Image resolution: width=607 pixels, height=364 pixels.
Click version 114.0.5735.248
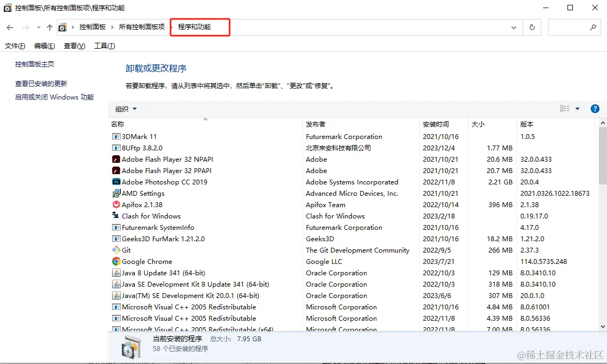(x=544, y=261)
